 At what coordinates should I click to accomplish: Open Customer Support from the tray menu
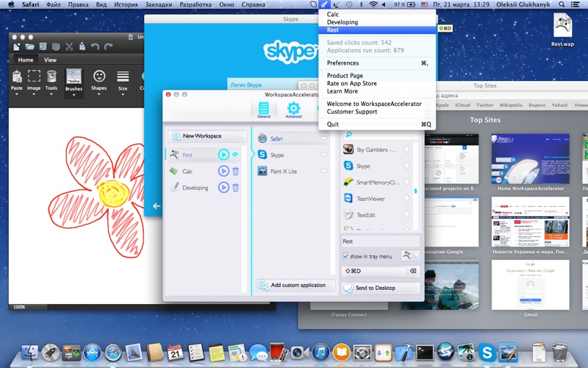pyautogui.click(x=377, y=112)
